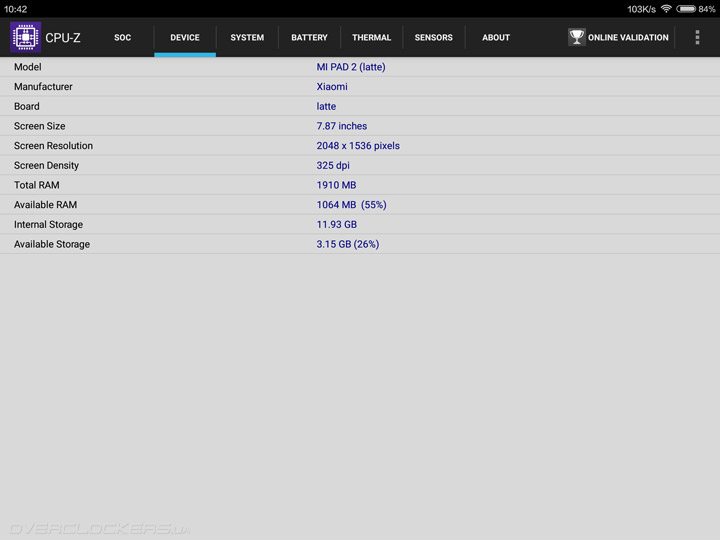720x540 pixels.
Task: Tap the value 'MI PAD 2 (latte)'
Action: click(x=351, y=67)
